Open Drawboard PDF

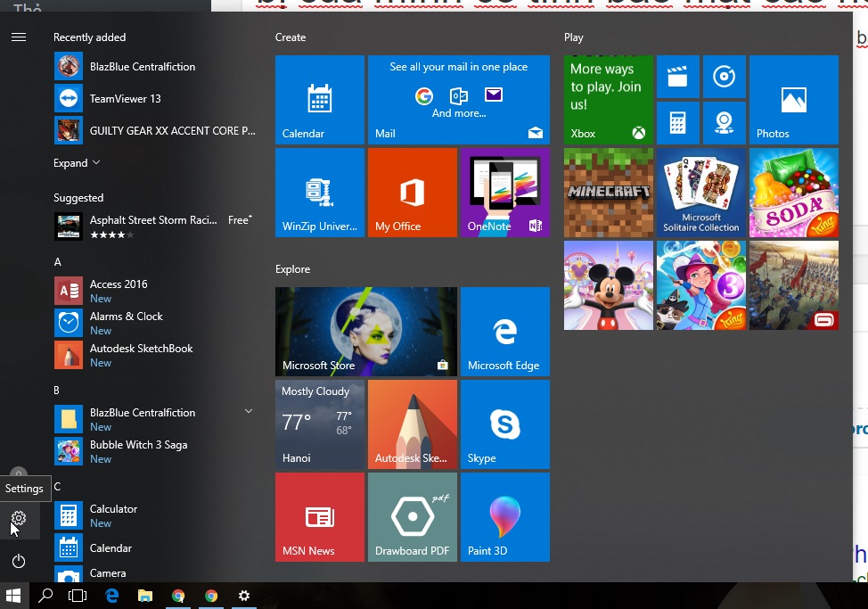pos(412,516)
